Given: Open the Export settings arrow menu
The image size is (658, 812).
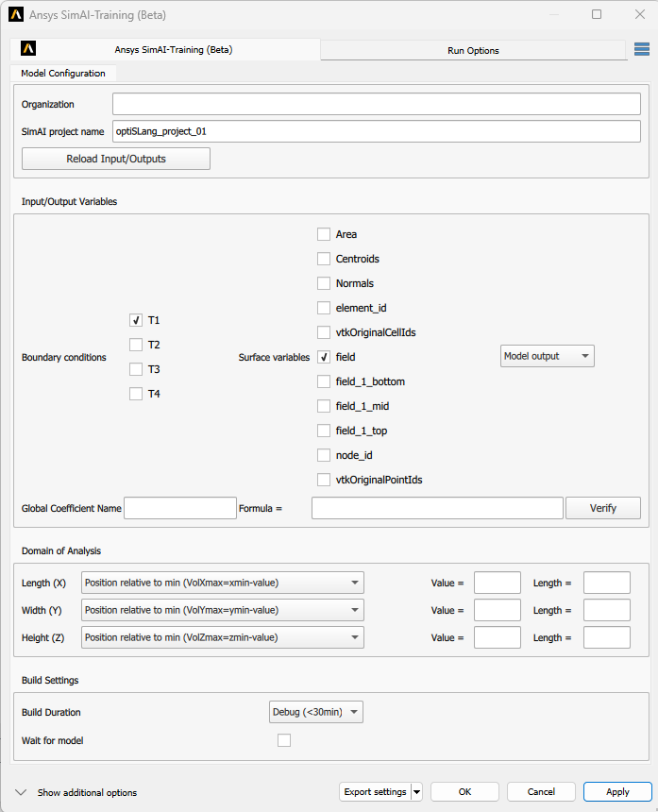Looking at the screenshot, I should pos(417,792).
